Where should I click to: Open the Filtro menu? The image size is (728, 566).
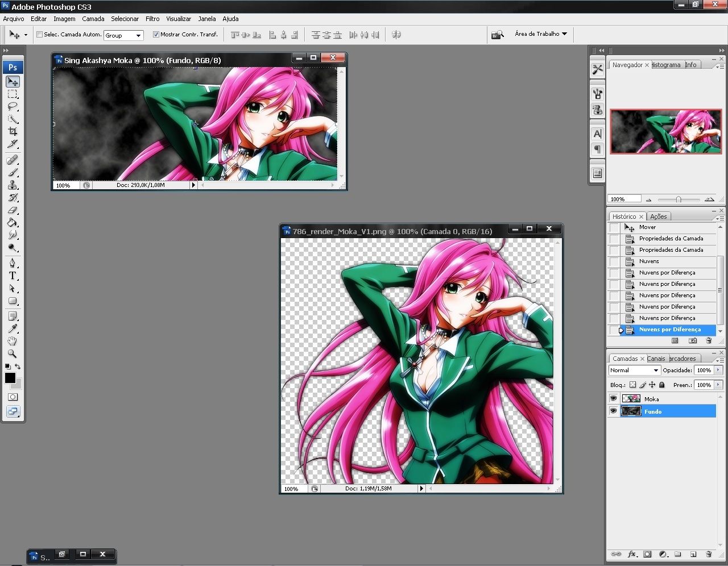pyautogui.click(x=152, y=19)
